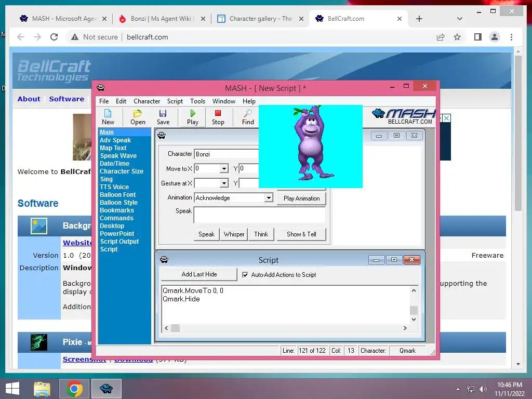Switch to MASH in taskbar
532x399 pixels.
tap(106, 389)
